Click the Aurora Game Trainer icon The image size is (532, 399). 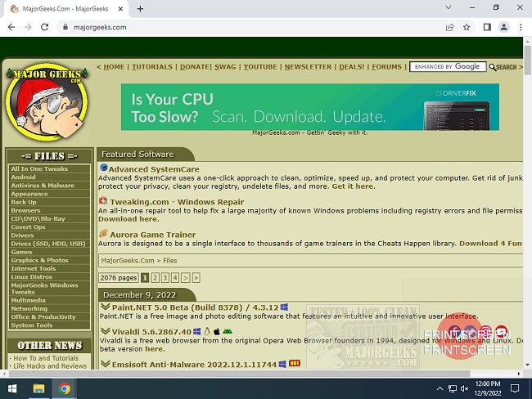tap(103, 234)
